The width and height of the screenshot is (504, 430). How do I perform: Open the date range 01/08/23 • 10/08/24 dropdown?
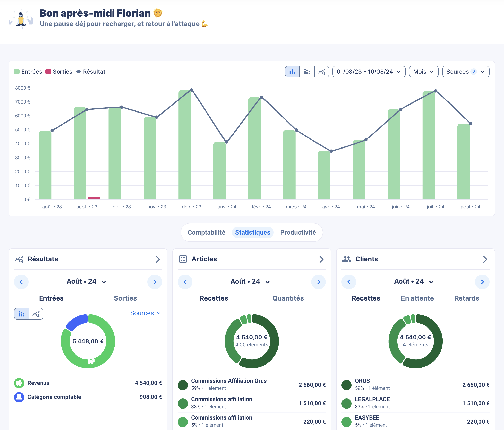click(369, 72)
